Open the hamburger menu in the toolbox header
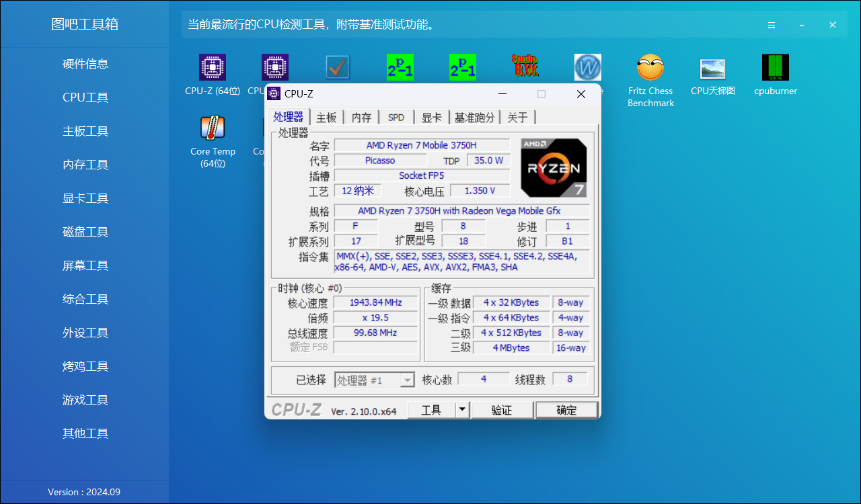The width and height of the screenshot is (861, 504). click(771, 25)
